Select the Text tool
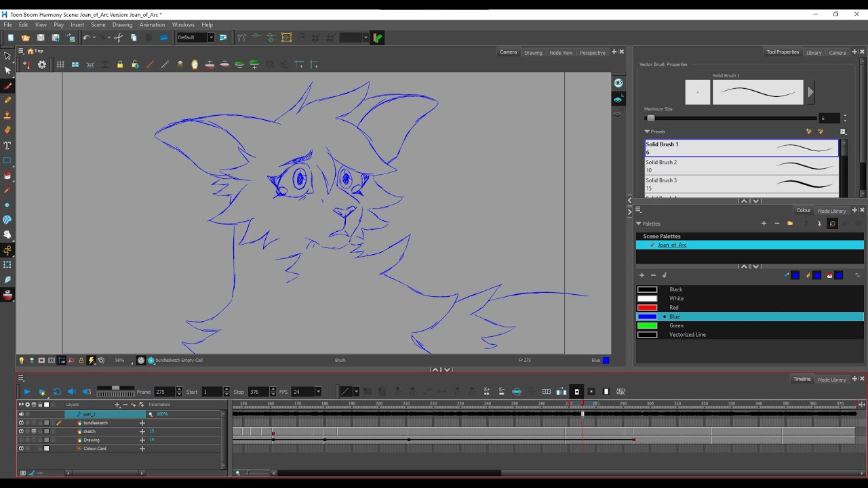The height and width of the screenshot is (488, 868). [x=7, y=145]
